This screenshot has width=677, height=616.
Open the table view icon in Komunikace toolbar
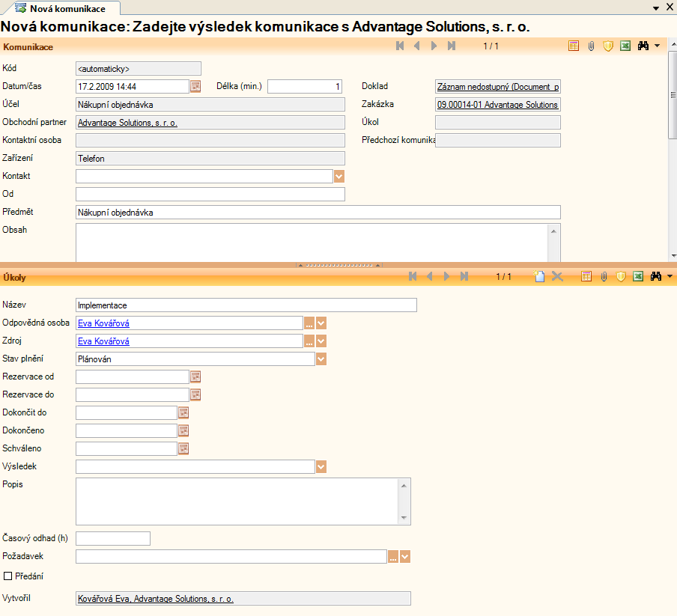[574, 46]
